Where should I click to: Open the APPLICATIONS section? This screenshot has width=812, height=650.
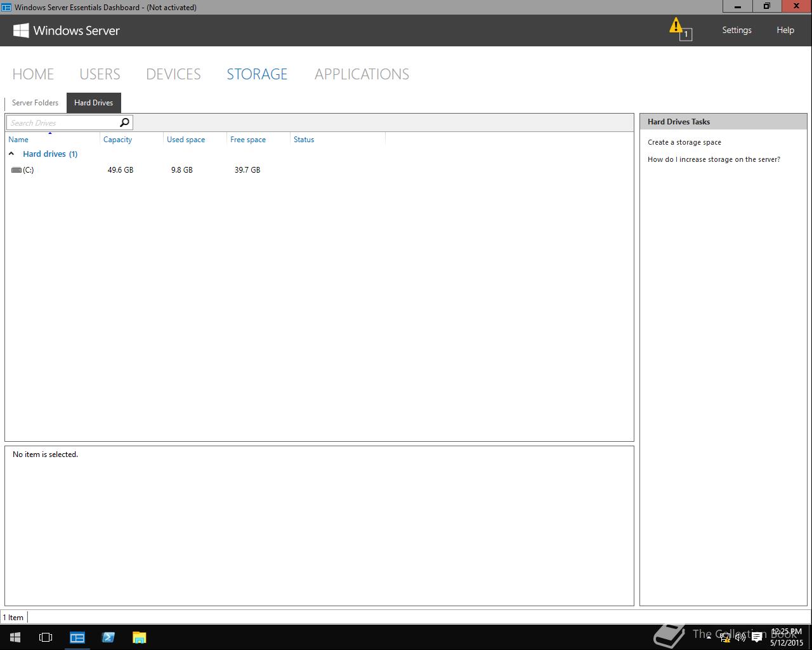click(362, 74)
